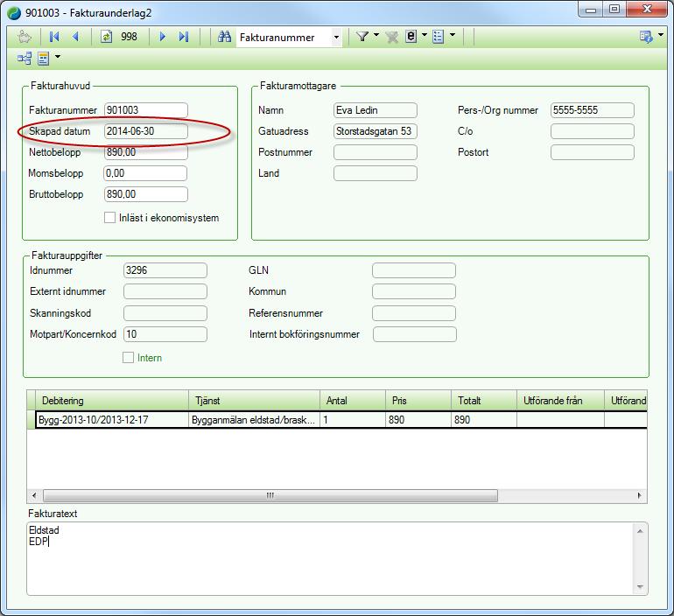
Task: Go to the first record
Action: pos(54,37)
